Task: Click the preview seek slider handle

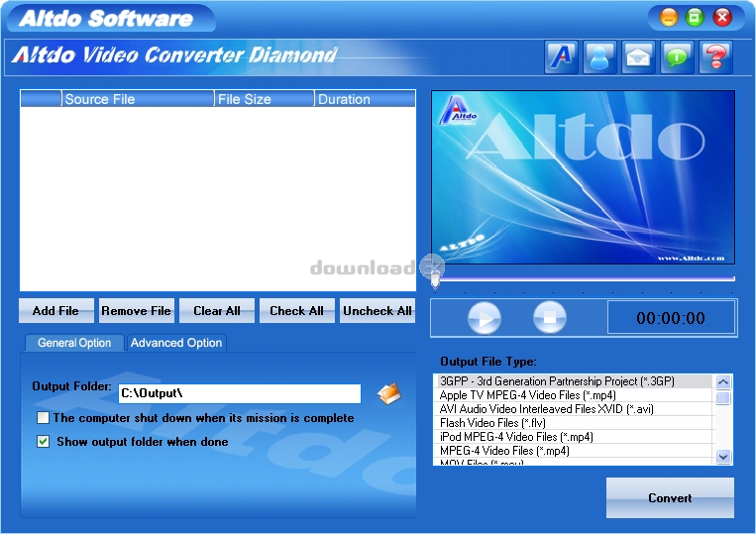Action: point(435,279)
